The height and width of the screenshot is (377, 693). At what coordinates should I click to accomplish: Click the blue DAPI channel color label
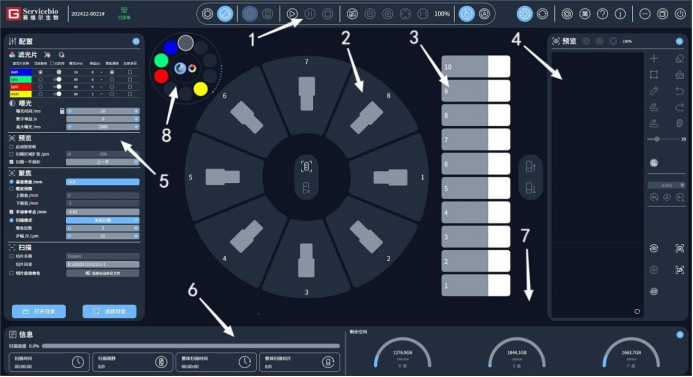click(x=21, y=72)
